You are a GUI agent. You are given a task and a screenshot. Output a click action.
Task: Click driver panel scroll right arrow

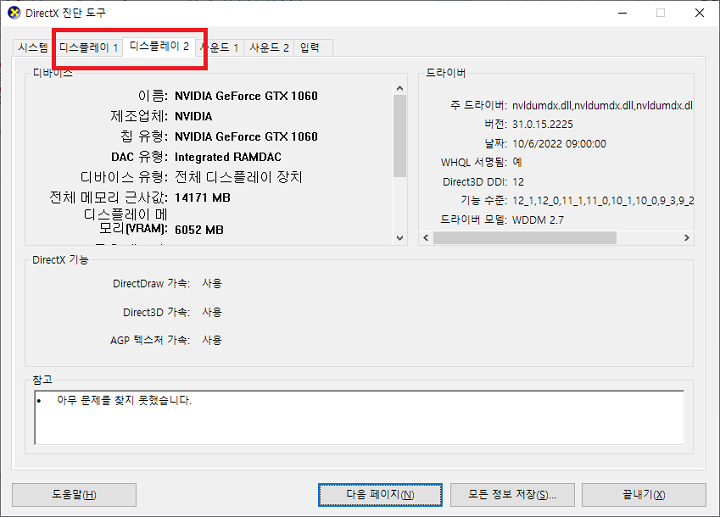point(686,238)
